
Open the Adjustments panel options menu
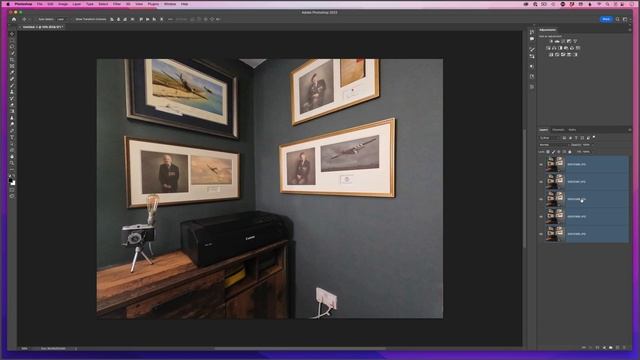coord(630,30)
